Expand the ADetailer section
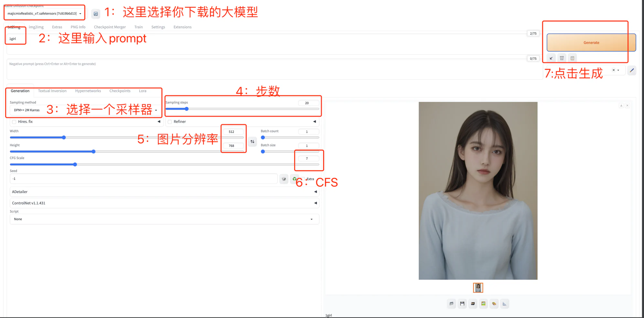The width and height of the screenshot is (644, 318). pos(164,192)
